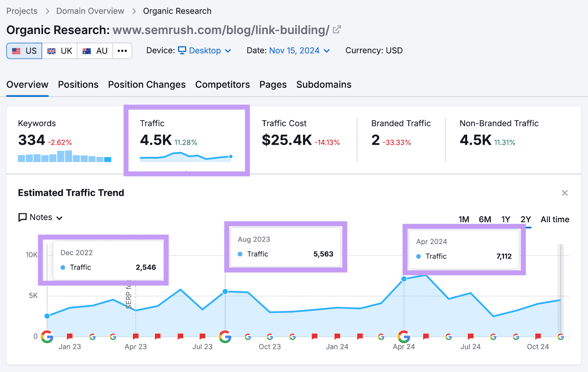Click the SERP features vertical marker label
588x372 pixels.
[x=129, y=295]
